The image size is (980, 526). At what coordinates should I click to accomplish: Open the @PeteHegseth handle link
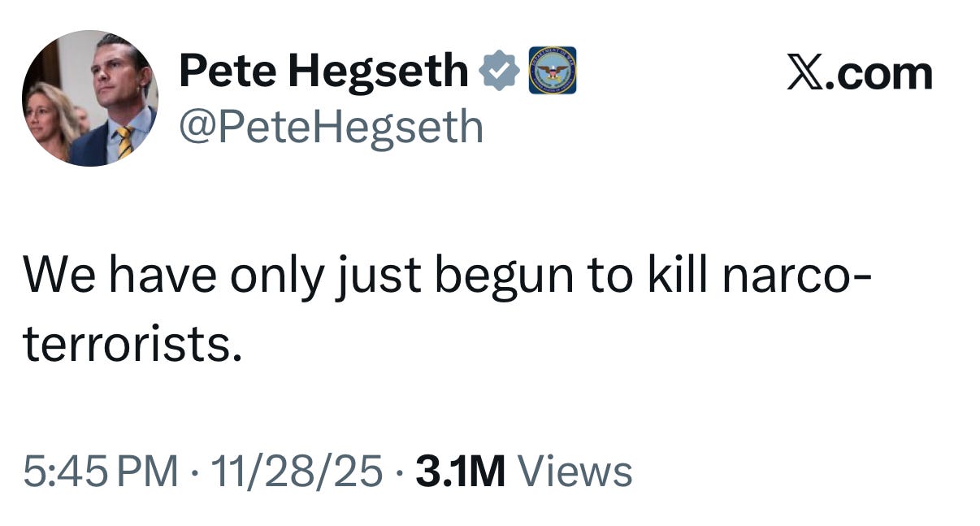coord(330,127)
